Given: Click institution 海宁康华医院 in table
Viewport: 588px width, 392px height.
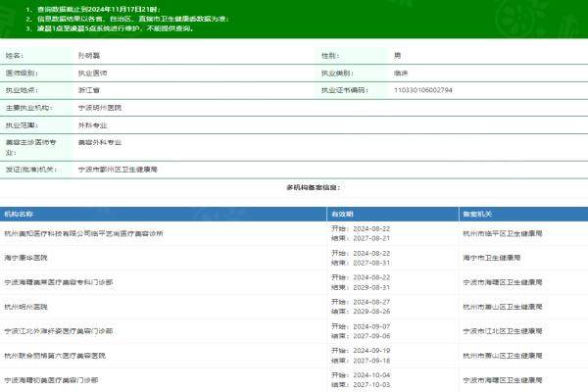Looking at the screenshot, I should coord(25,258).
